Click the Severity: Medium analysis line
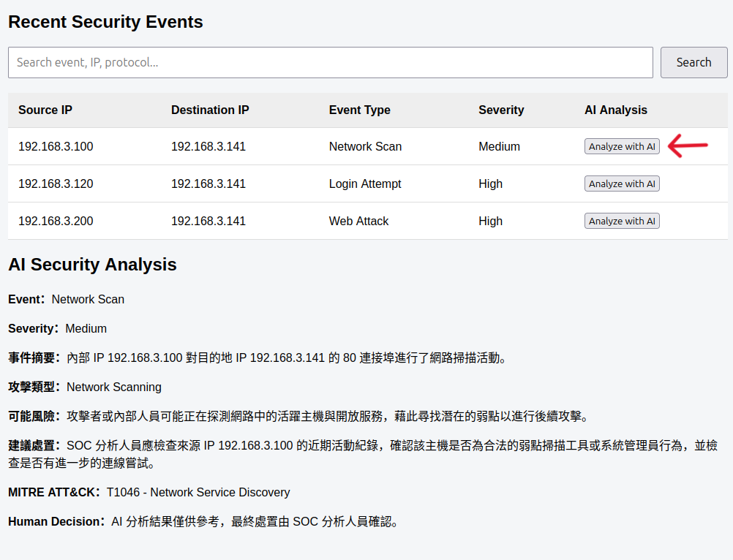Image resolution: width=733 pixels, height=560 pixels. [58, 328]
